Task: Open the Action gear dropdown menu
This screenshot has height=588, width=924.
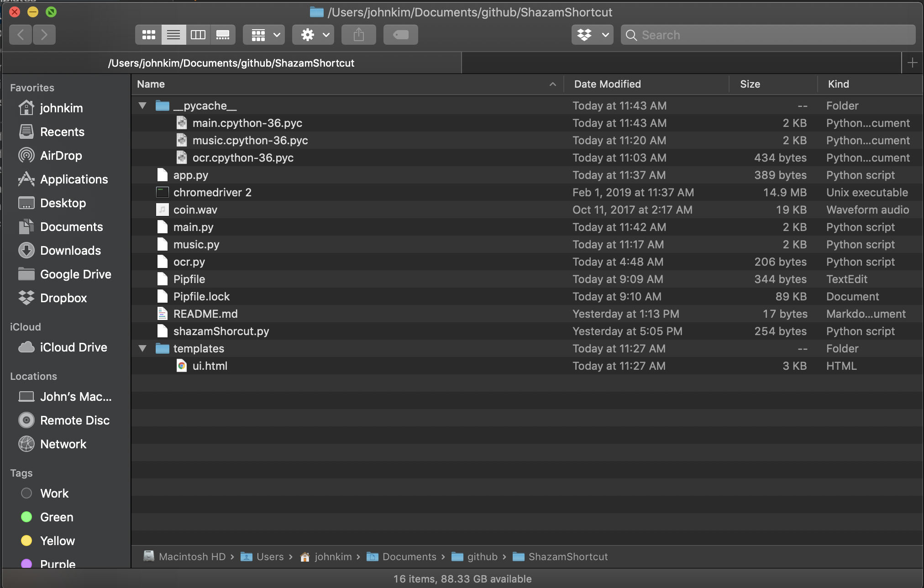Action: pyautogui.click(x=313, y=35)
